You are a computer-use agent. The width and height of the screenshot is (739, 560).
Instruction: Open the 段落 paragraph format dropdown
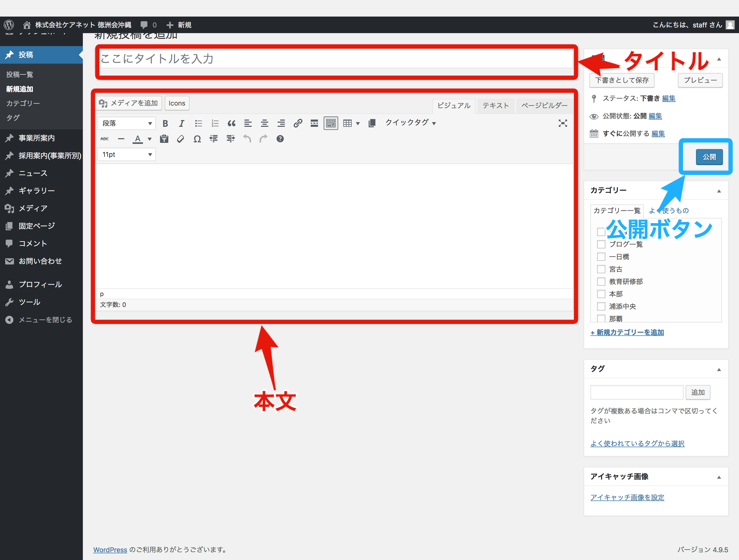(x=127, y=123)
